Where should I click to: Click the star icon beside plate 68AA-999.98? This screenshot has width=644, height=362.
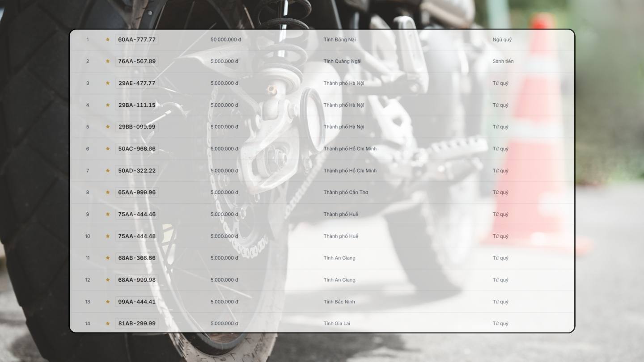click(108, 280)
